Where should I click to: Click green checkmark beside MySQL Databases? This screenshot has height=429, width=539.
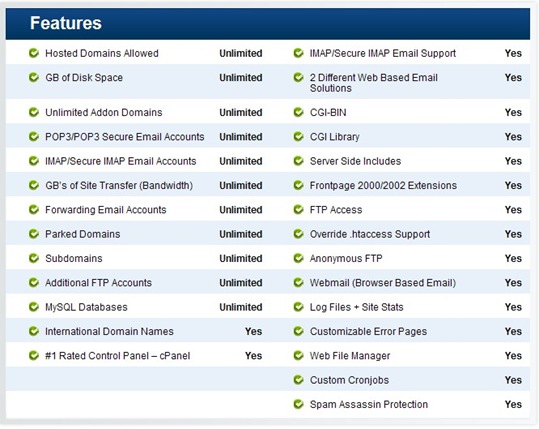(34, 307)
